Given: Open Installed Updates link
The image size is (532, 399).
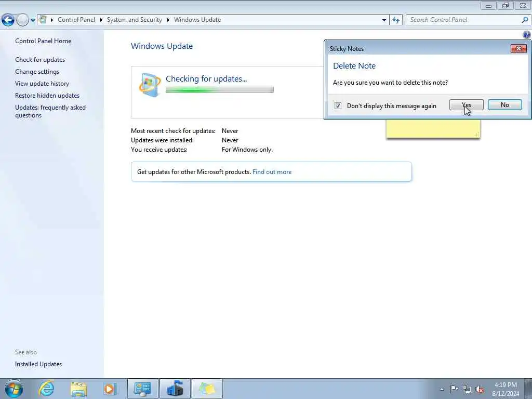Looking at the screenshot, I should click(x=38, y=364).
